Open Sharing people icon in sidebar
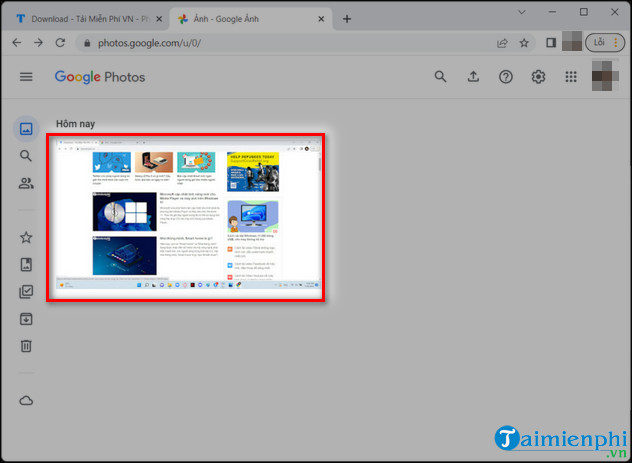 pyautogui.click(x=26, y=183)
